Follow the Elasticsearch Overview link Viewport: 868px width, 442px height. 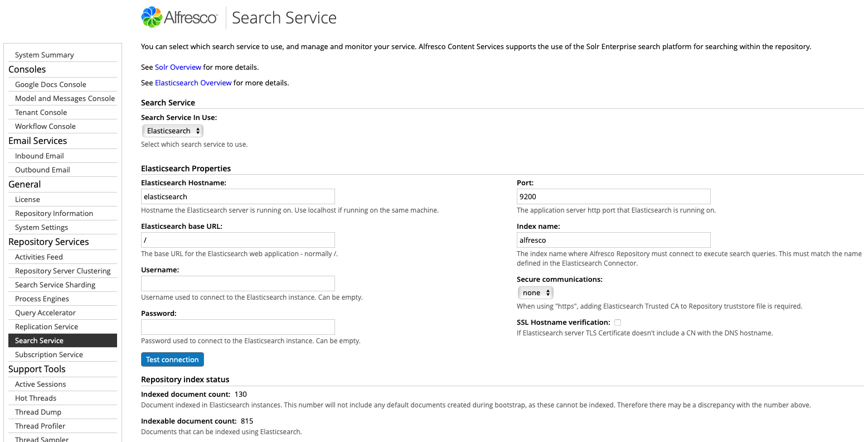(193, 83)
